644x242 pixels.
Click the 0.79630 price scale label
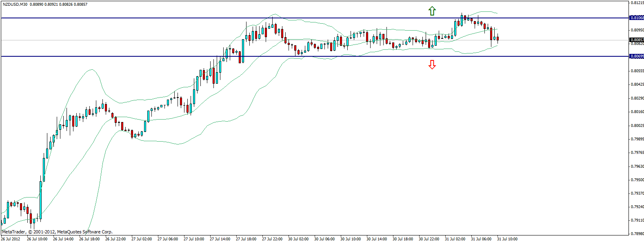[637, 167]
